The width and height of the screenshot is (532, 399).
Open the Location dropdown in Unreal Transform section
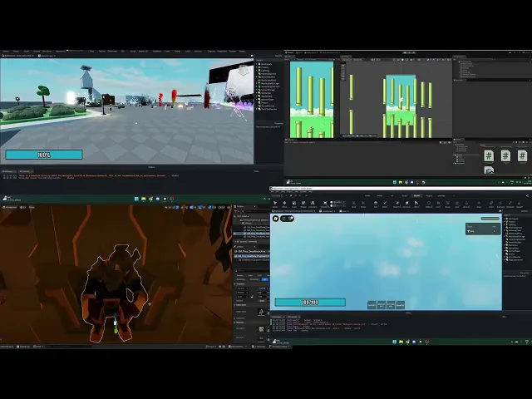click(x=243, y=288)
